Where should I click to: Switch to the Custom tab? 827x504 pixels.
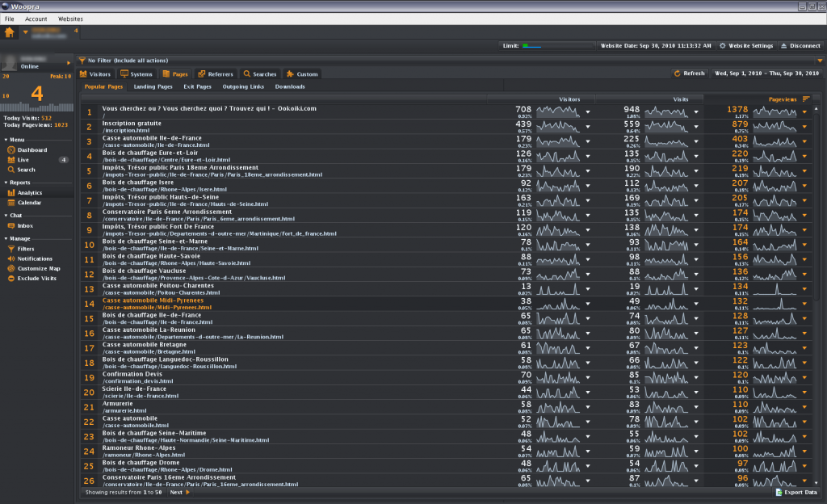(x=302, y=73)
